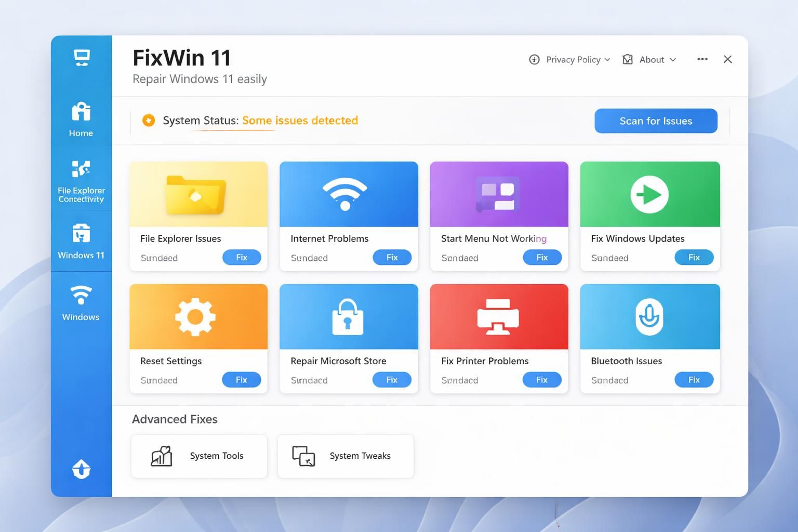The image size is (798, 532).
Task: Click the lock bag Microsoft Store icon
Action: [348, 316]
